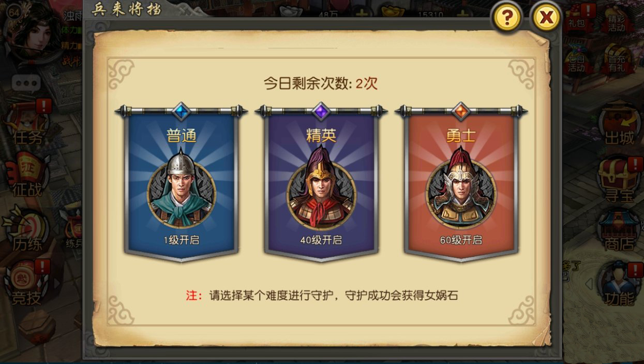Click the 普通 soldier portrait
Image resolution: width=644 pixels, height=364 pixels.
[182, 190]
